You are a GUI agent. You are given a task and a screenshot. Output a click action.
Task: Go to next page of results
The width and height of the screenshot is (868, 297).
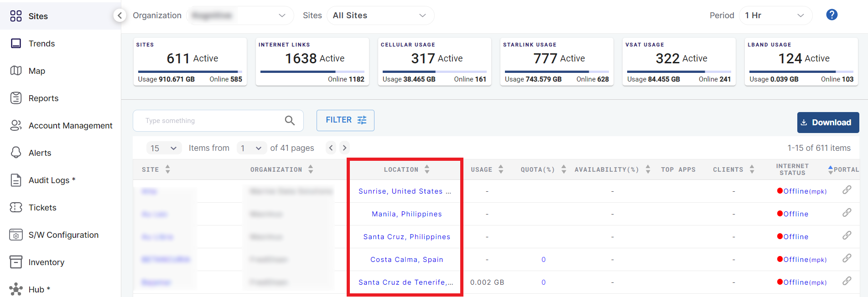345,148
